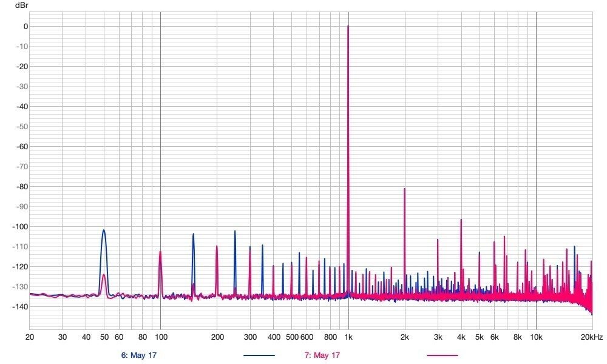This screenshot has width=607, height=364.
Task: Click the top of the 1 kHz fundamental peak
Action: (348, 27)
